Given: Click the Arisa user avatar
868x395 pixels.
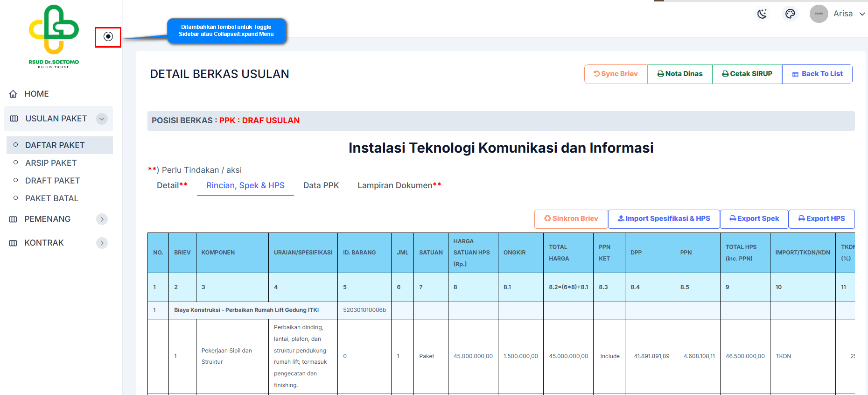Looking at the screenshot, I should pyautogui.click(x=819, y=14).
